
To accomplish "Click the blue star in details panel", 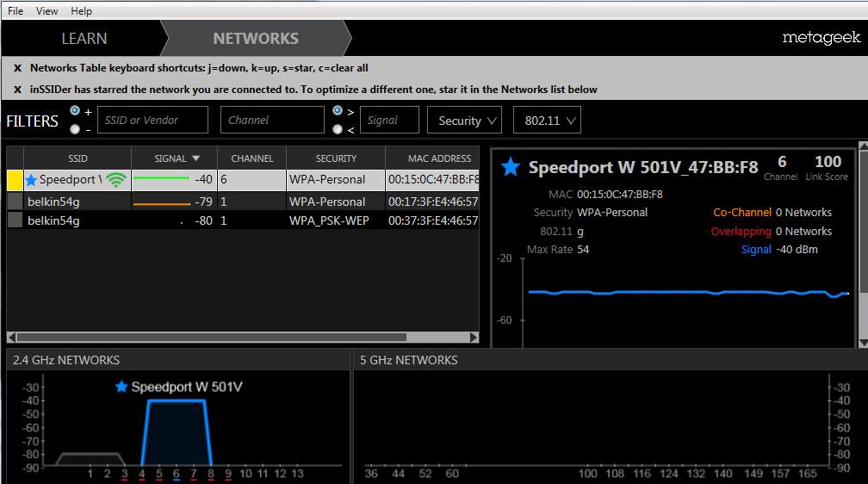I will tap(511, 167).
